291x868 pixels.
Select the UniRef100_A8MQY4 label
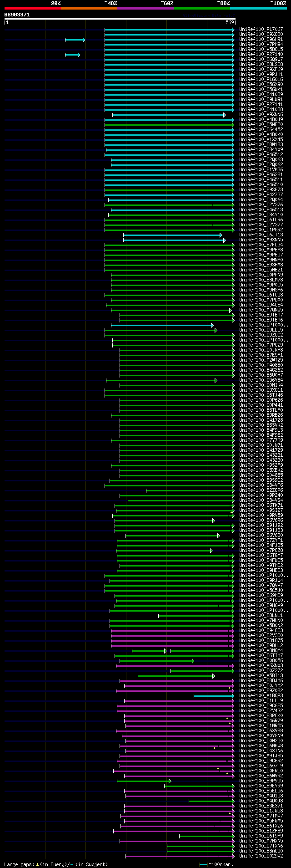tap(261, 650)
